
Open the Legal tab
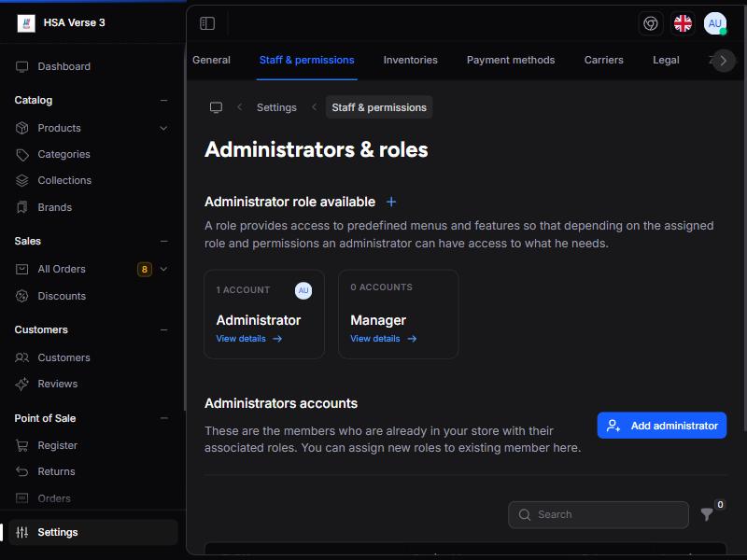point(666,60)
